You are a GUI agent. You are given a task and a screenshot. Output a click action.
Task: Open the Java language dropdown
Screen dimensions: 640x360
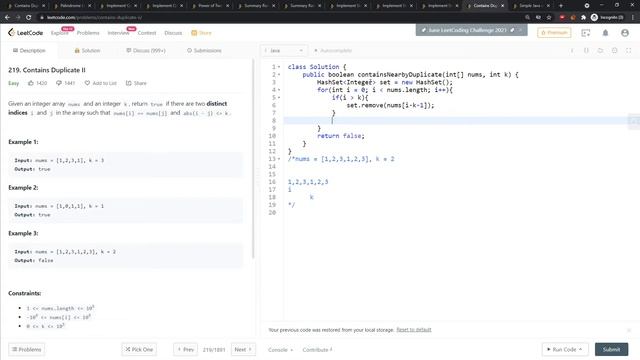tap(284, 51)
